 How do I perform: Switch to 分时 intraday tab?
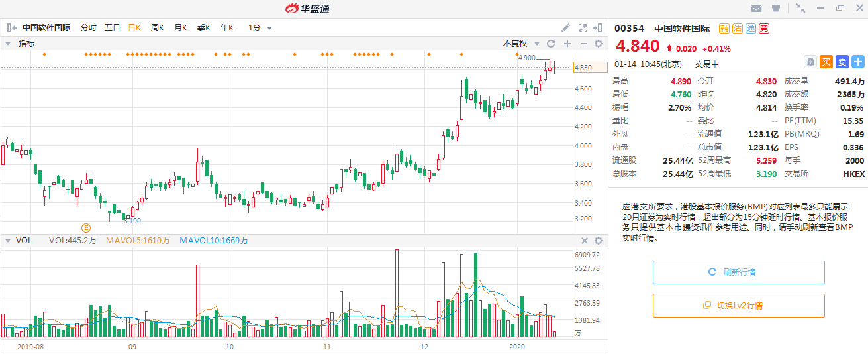coord(88,28)
